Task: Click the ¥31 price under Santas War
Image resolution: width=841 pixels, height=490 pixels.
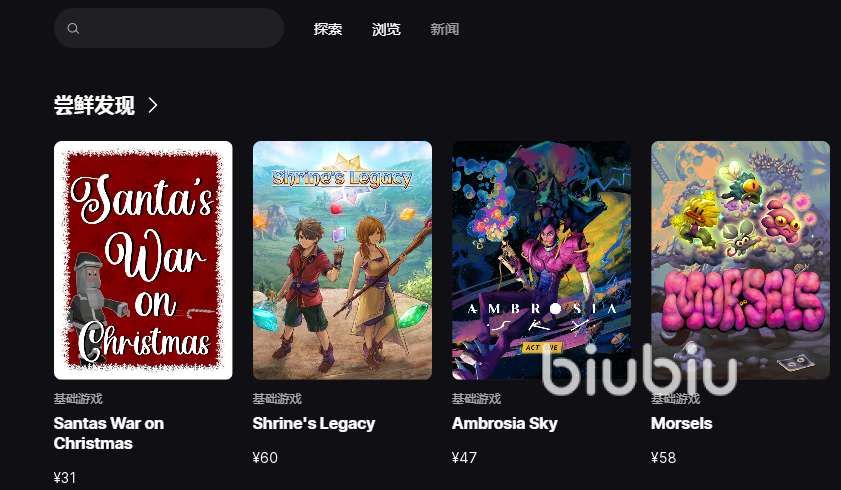Action: click(65, 478)
